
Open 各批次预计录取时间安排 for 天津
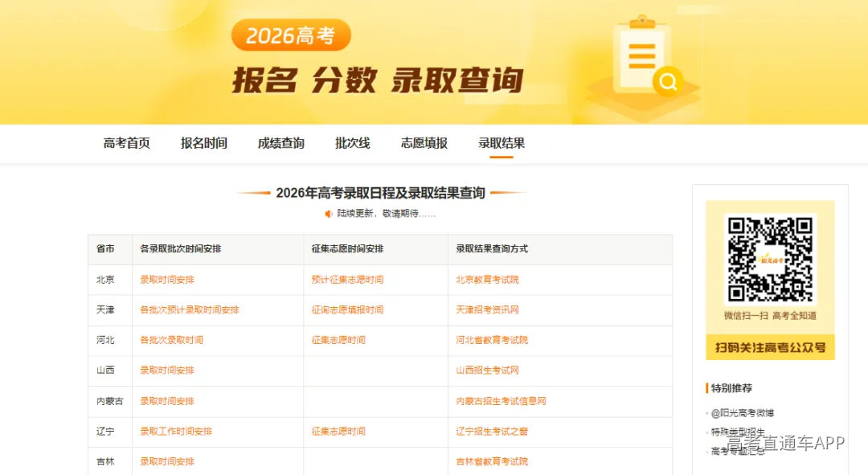point(190,309)
